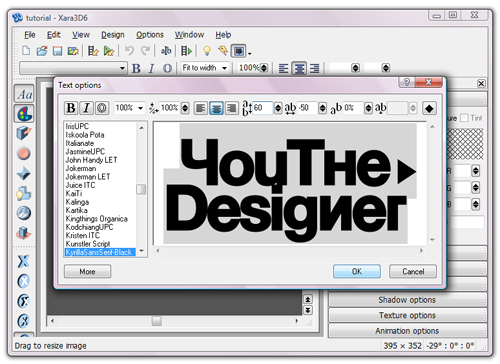This screenshot has width=500, height=364.
Task: Toggle center alignment in main window toolbar
Action: pyautogui.click(x=299, y=68)
